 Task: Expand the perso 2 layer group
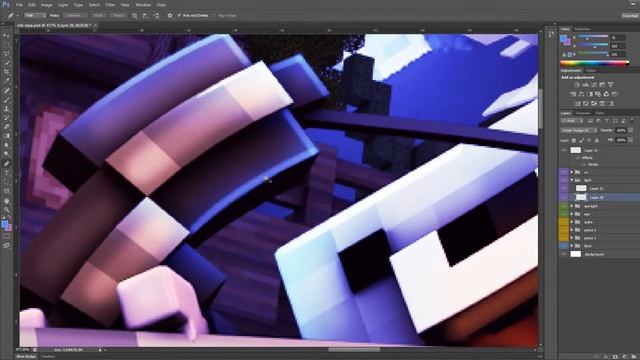[x=572, y=230]
